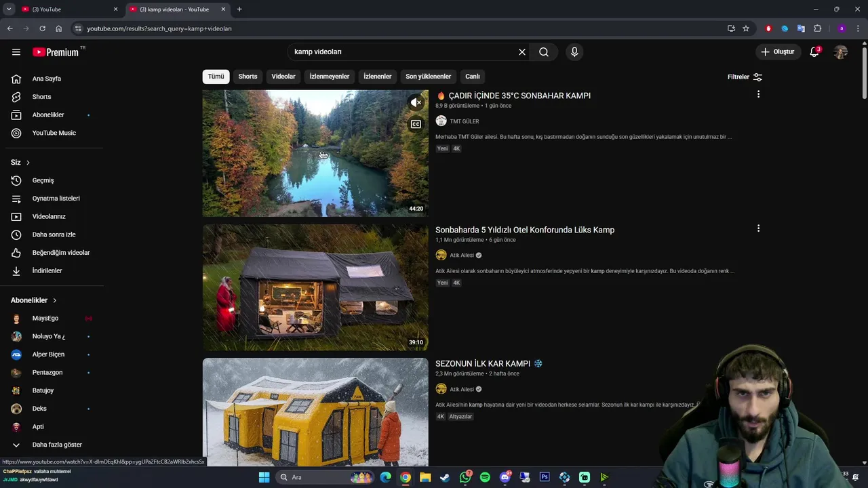868x488 pixels.
Task: Expand the Abonelikler subscriptions header
Action: tap(34, 300)
